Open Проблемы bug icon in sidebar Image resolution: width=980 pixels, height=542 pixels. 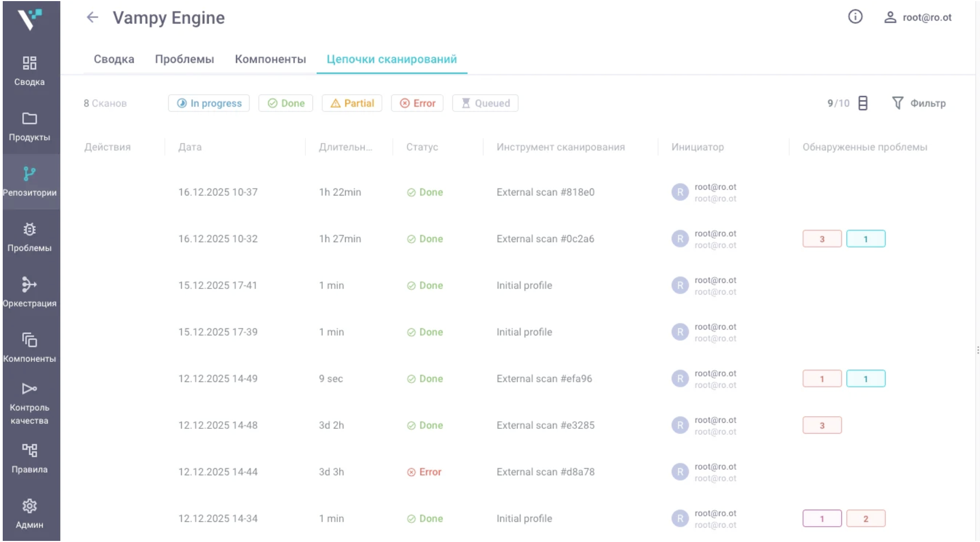[x=29, y=229]
